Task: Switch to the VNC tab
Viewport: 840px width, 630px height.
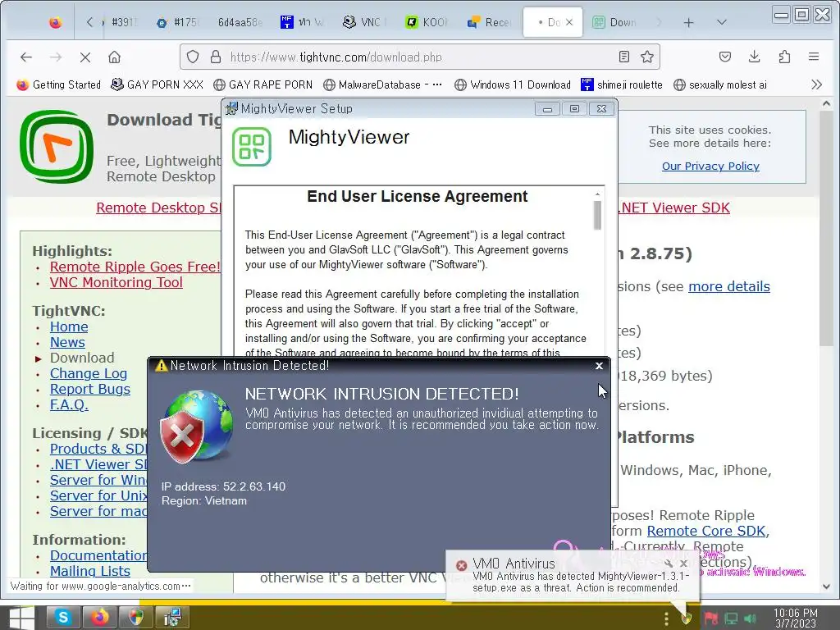Action: (364, 22)
